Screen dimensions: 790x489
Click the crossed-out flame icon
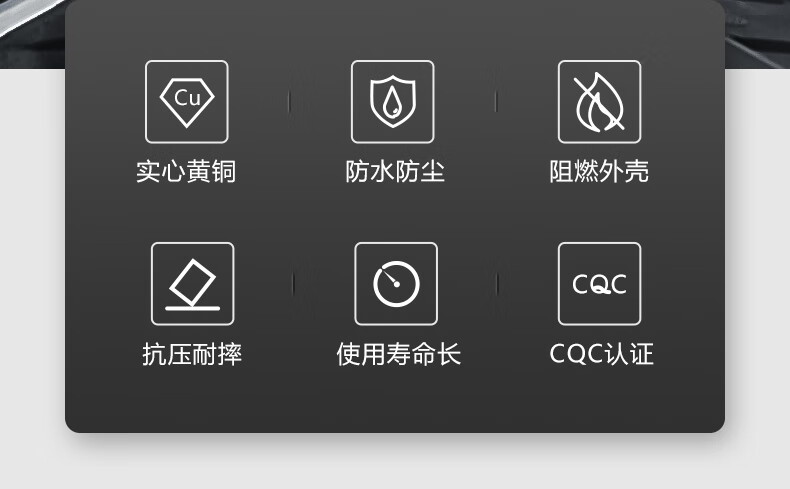tap(600, 102)
